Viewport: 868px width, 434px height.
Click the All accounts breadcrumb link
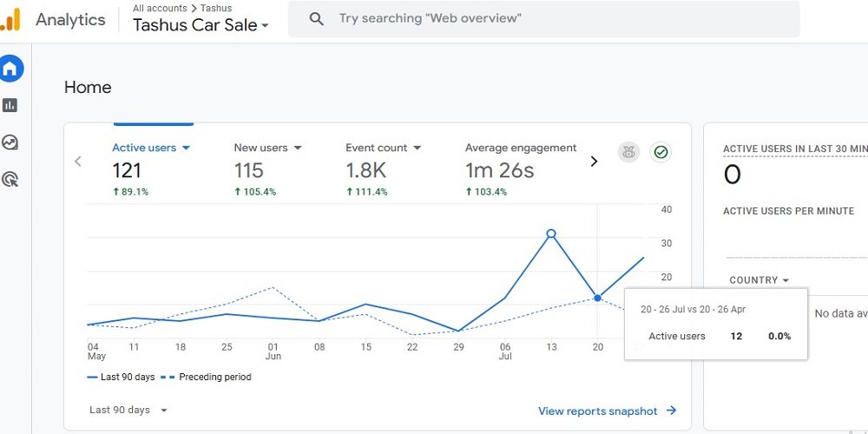coord(160,8)
